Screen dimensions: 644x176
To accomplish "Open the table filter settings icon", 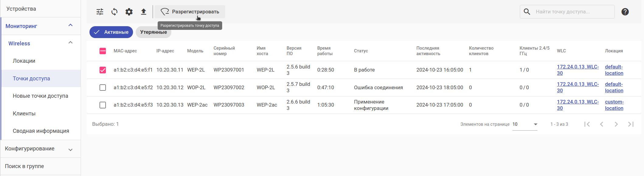I will tap(100, 12).
